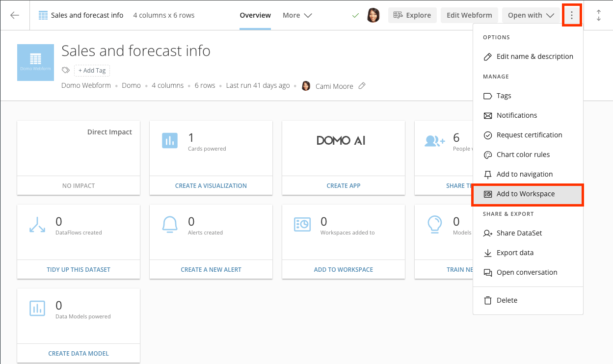The height and width of the screenshot is (364, 613).
Task: Click TIDY UP THIS DATASET link
Action: [x=79, y=270]
